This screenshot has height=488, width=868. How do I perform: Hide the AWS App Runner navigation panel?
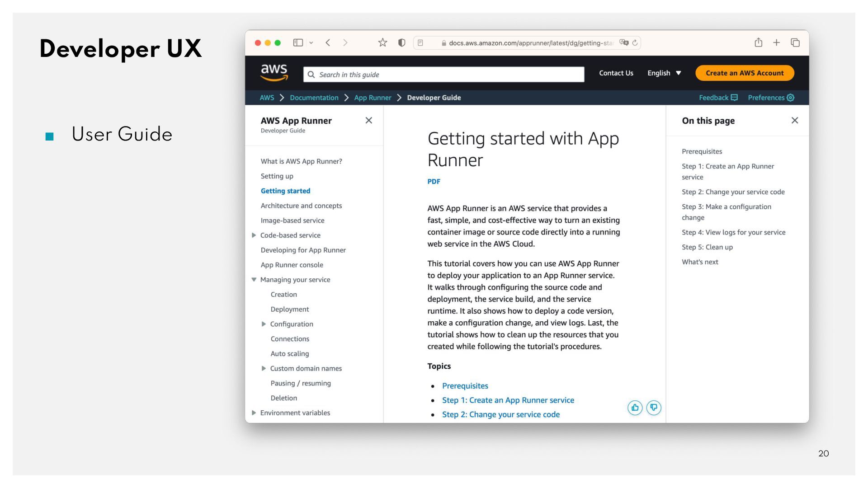[368, 120]
